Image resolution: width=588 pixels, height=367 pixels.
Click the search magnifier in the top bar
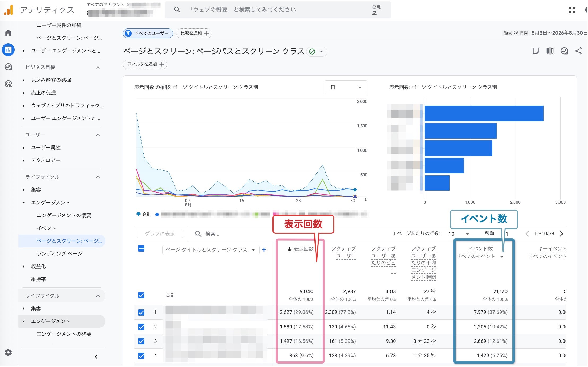point(177,10)
